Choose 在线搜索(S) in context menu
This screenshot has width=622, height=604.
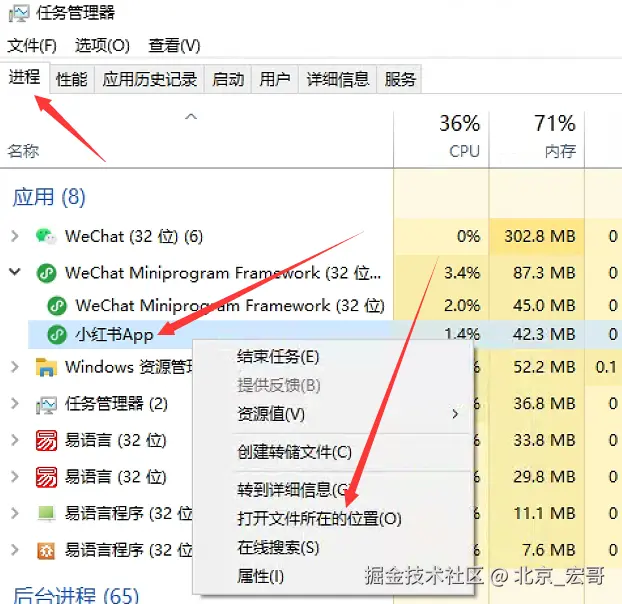pos(333,548)
